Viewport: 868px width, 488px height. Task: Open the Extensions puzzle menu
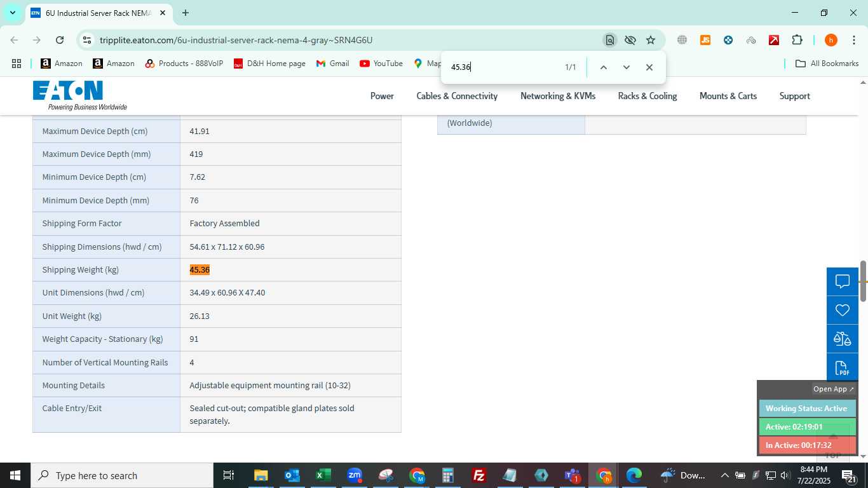pos(797,40)
